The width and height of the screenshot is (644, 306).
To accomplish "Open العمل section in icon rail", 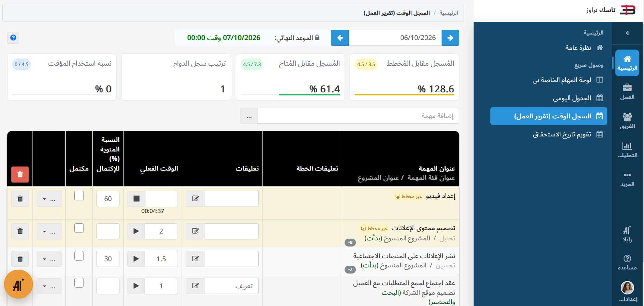I will (x=627, y=92).
